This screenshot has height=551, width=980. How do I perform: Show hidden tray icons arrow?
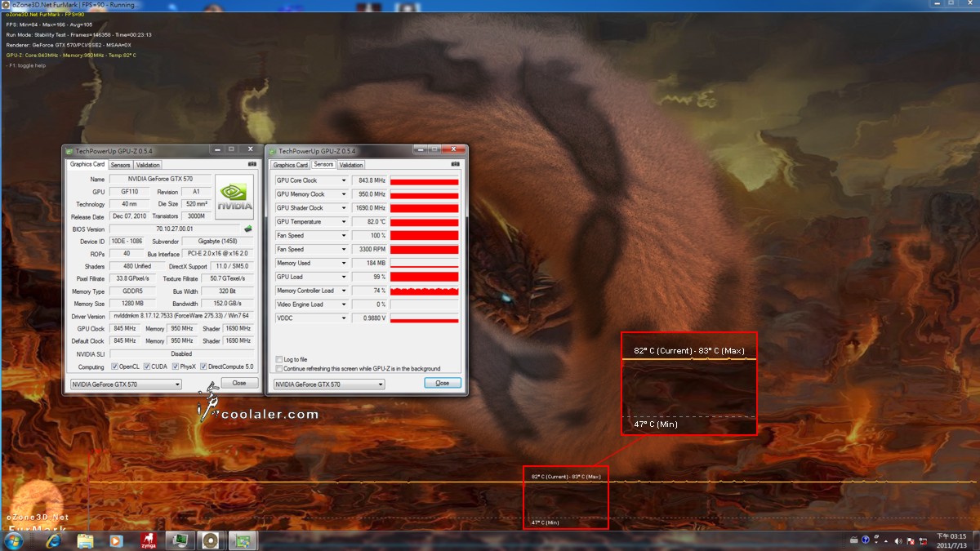888,540
